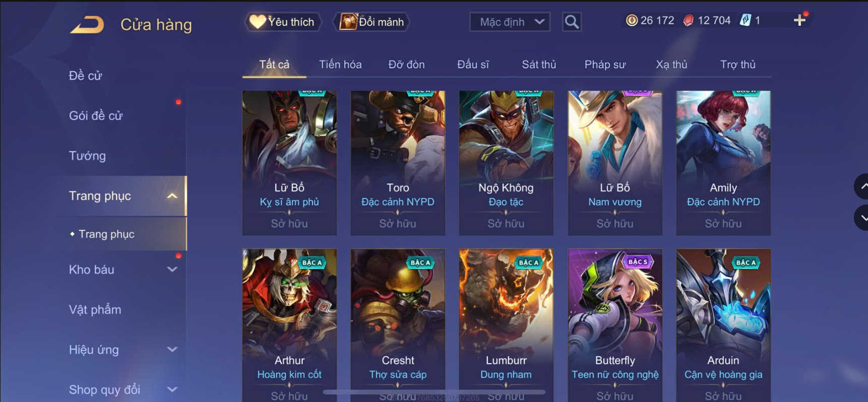Switch to the Sát thủ tab

click(x=539, y=64)
